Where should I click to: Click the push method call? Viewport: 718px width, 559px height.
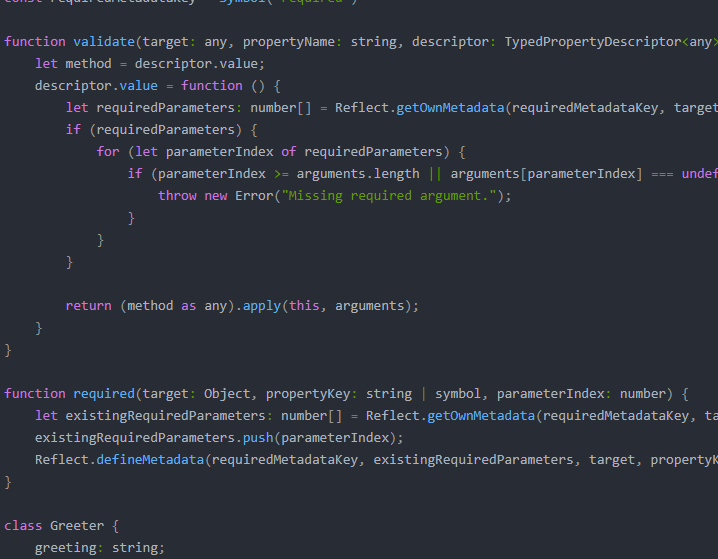coord(258,437)
